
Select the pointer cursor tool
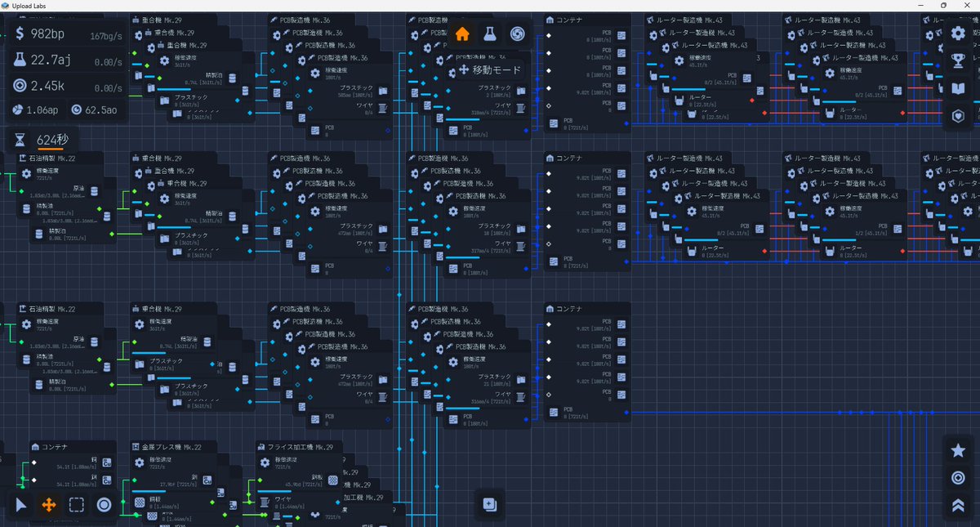point(21,504)
